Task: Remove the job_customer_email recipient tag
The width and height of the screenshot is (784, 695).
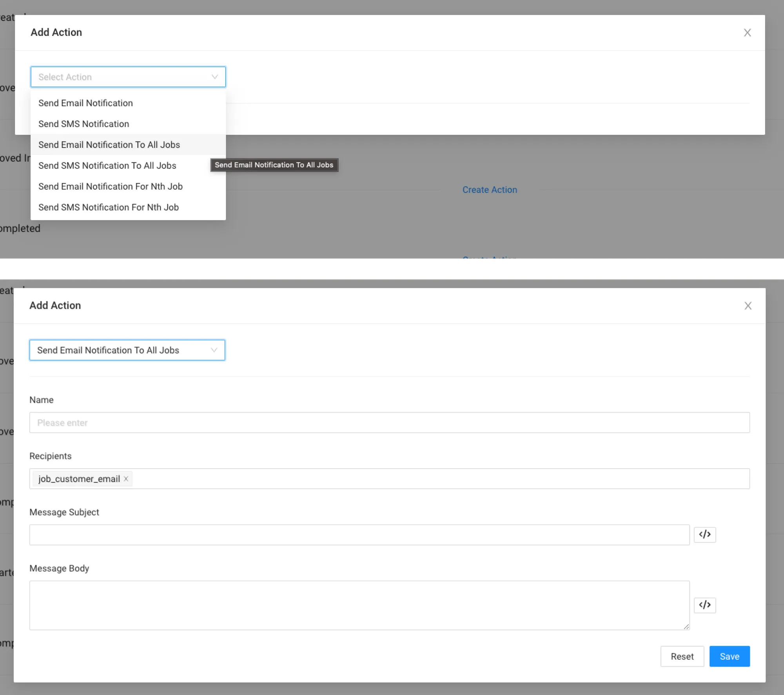Action: click(126, 479)
